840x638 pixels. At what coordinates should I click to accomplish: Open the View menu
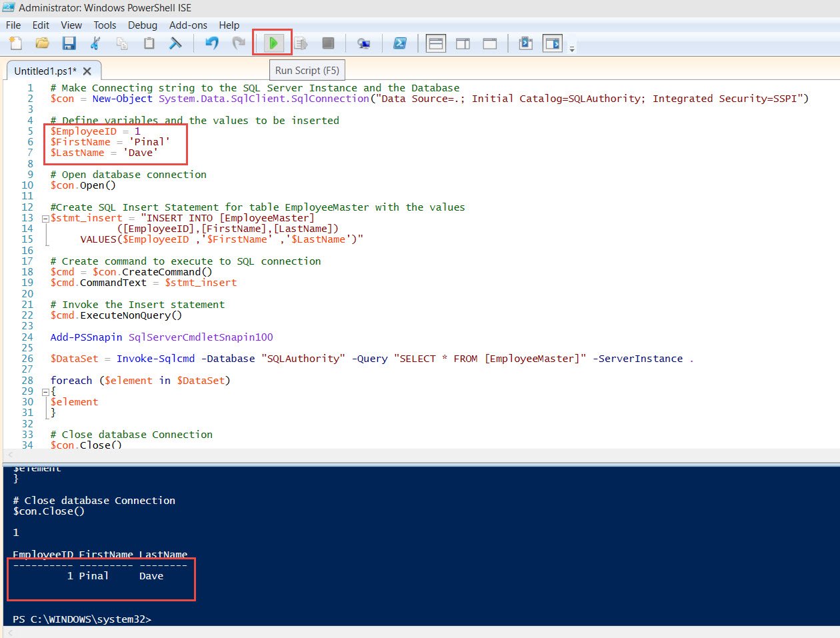(71, 25)
